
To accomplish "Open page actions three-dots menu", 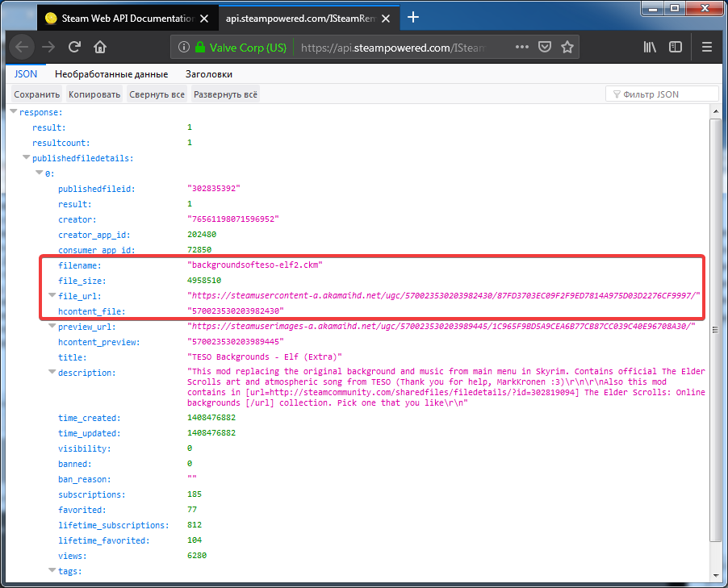I will point(522,47).
